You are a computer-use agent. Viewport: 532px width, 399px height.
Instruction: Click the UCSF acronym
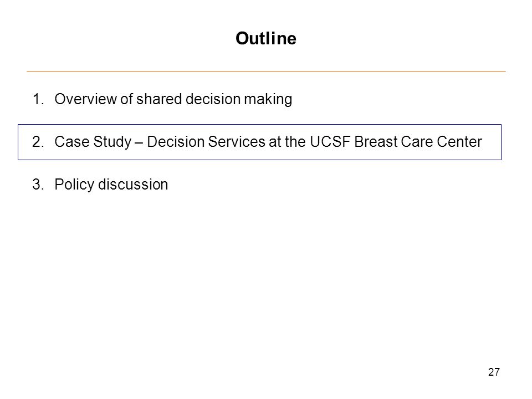pyautogui.click(x=330, y=142)
